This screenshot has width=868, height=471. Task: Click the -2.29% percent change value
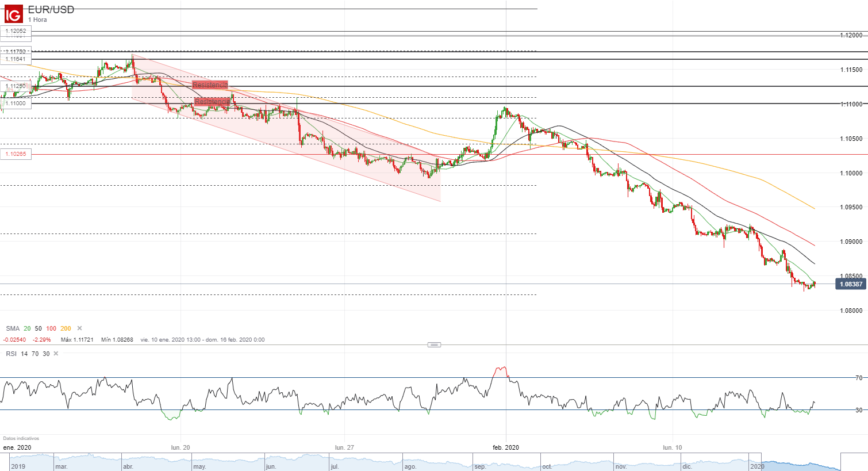click(x=41, y=340)
